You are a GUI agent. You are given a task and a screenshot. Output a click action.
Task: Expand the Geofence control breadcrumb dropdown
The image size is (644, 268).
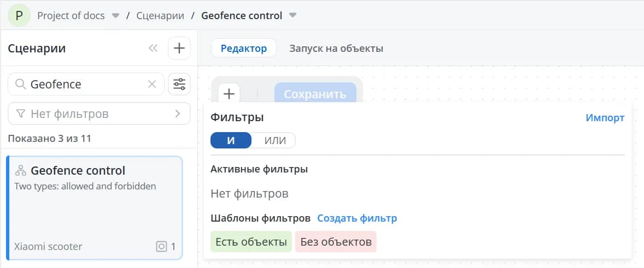[292, 16]
